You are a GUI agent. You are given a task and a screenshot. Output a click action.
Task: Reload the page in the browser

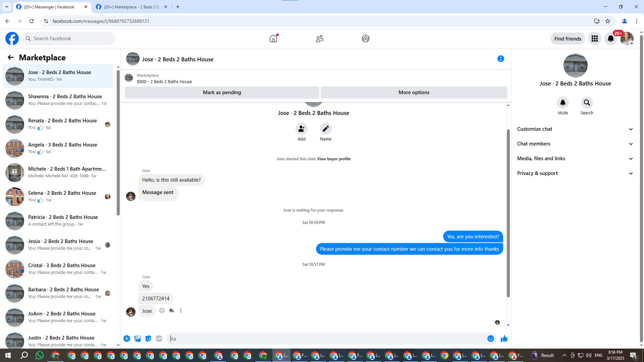(x=32, y=21)
